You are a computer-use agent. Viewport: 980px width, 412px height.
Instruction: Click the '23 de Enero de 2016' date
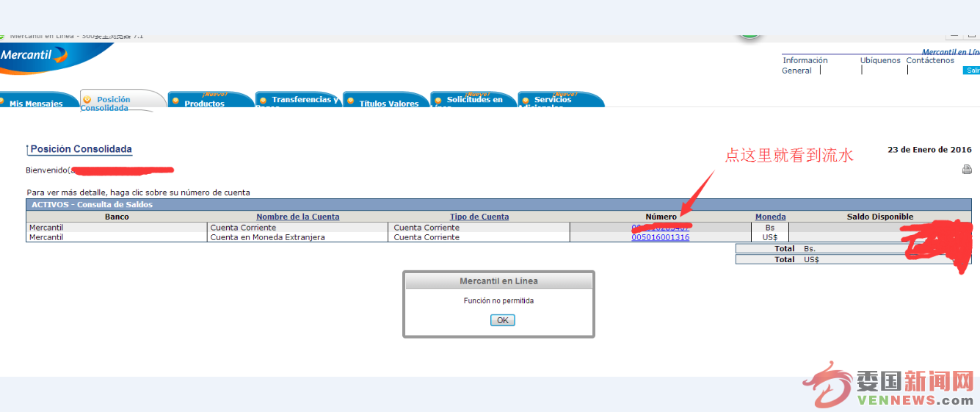[929, 150]
